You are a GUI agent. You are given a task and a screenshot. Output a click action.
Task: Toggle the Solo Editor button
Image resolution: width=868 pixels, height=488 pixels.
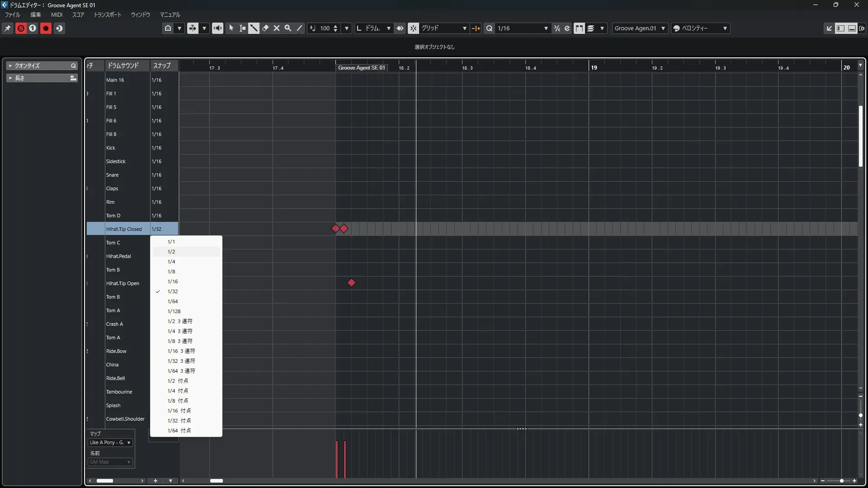[x=21, y=28]
